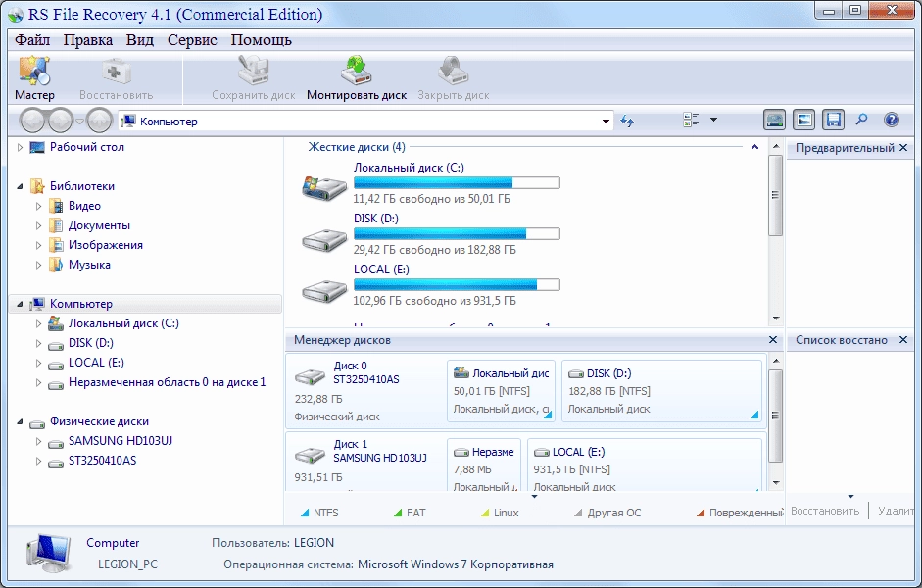This screenshot has height=588, width=922.
Task: Open the help question-mark icon
Action: pos(892,120)
